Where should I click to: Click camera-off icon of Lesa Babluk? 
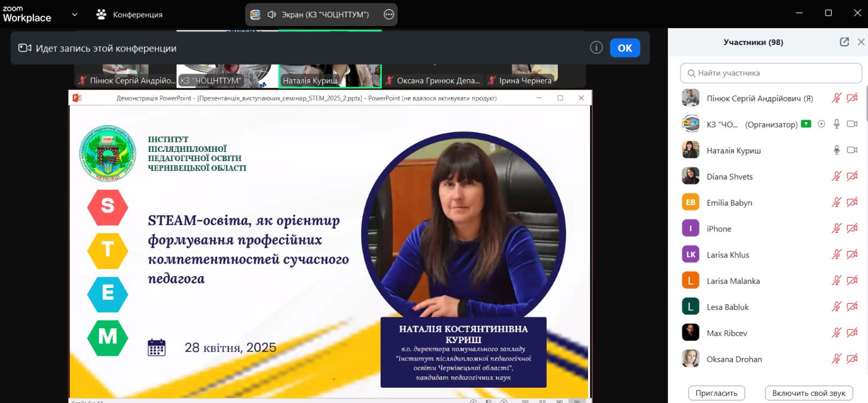(x=852, y=306)
